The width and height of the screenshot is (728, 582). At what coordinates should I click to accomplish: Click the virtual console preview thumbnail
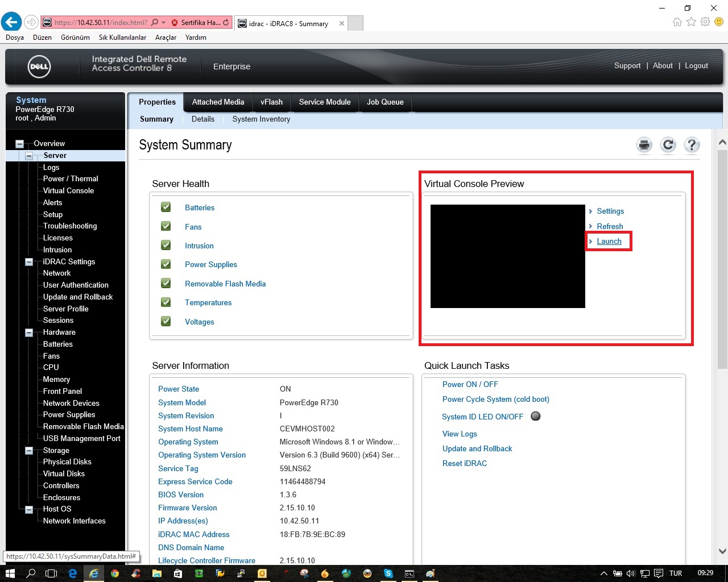pos(508,256)
